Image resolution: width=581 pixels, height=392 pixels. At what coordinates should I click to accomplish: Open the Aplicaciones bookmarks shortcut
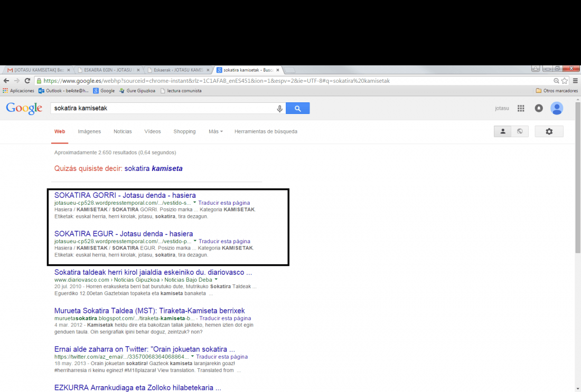(x=18, y=91)
